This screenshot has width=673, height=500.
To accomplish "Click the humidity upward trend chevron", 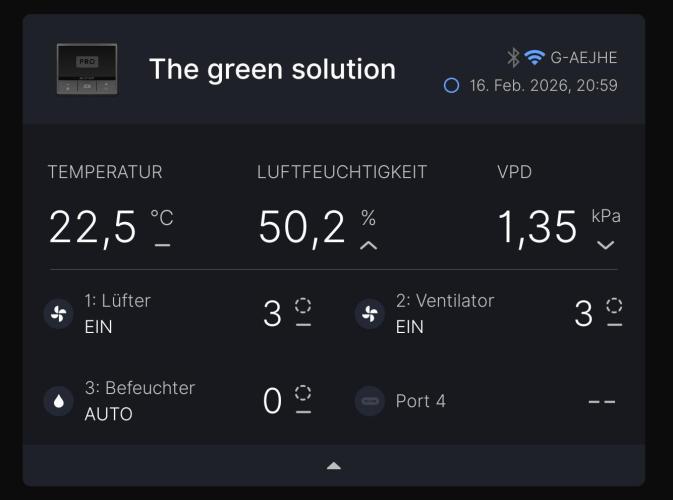I will (x=368, y=245).
